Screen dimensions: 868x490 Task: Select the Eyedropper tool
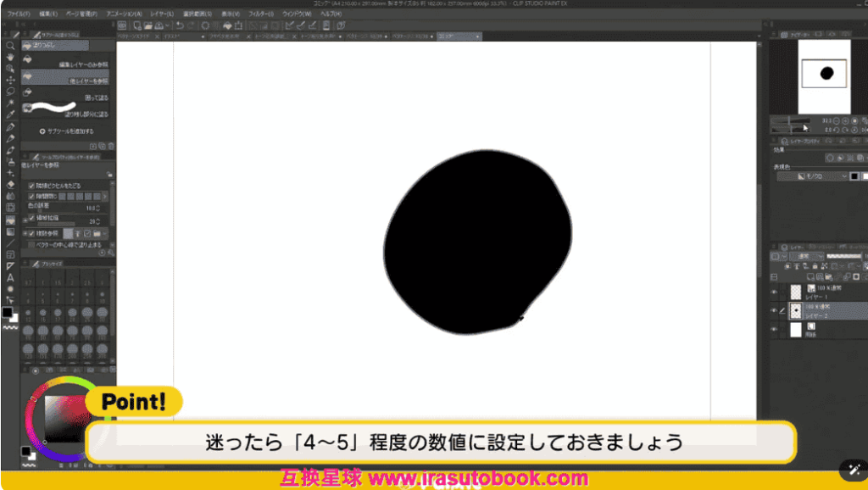[10, 113]
